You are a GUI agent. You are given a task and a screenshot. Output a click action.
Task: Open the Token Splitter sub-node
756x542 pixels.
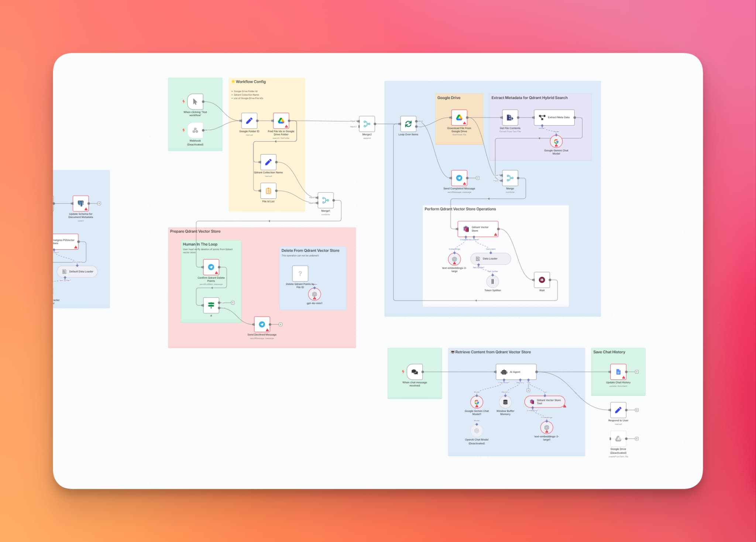click(492, 282)
